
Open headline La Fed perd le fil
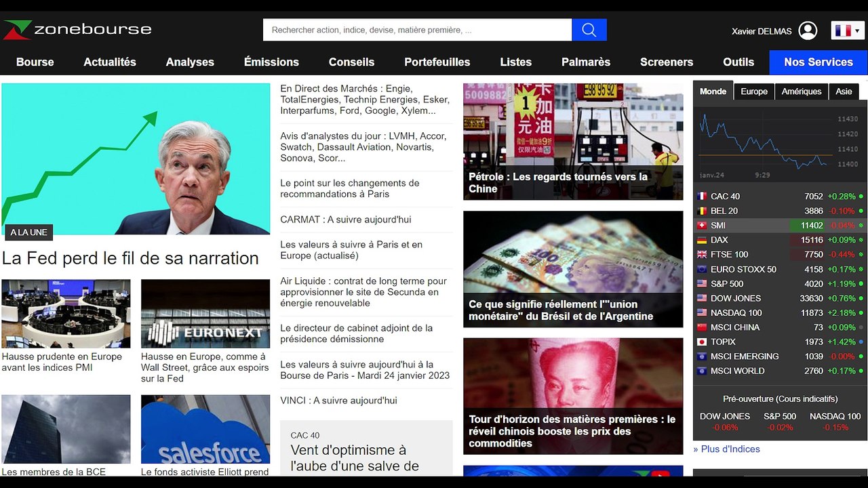click(x=130, y=258)
